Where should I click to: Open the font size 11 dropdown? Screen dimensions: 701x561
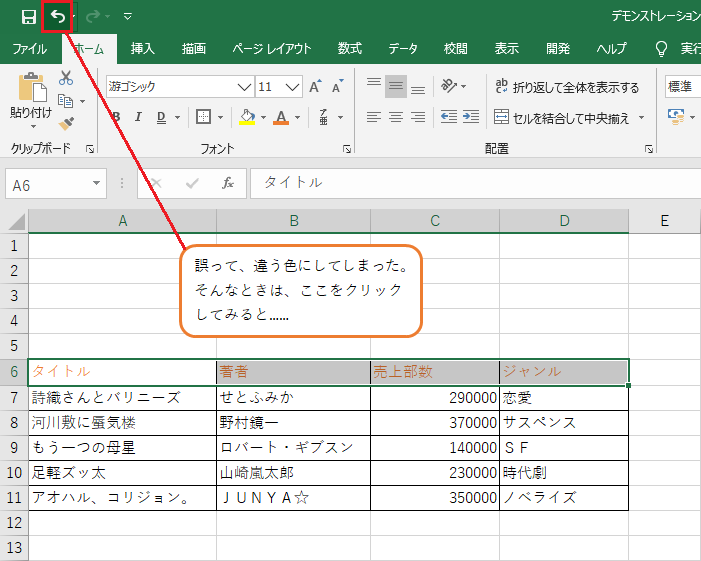coord(292,87)
